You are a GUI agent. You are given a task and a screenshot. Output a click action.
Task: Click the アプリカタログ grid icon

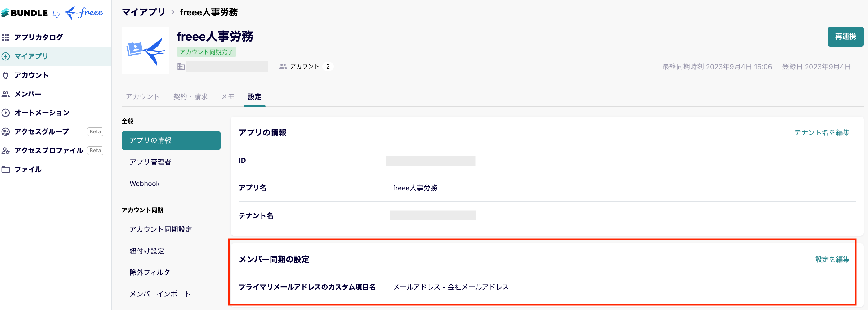[6, 38]
